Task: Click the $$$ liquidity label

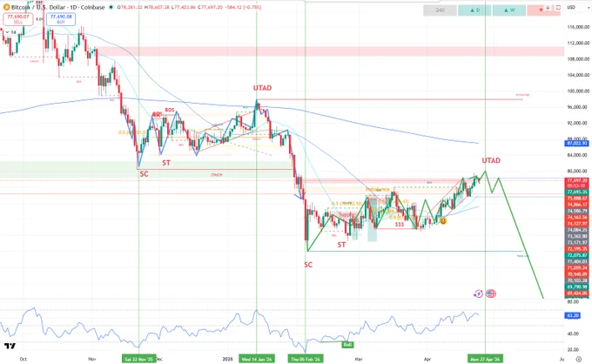Action: tap(400, 225)
